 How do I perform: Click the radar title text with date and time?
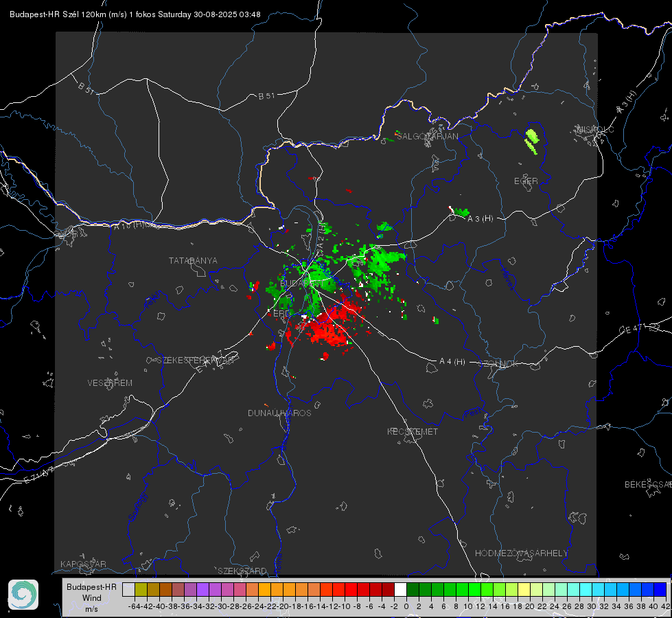(x=135, y=14)
